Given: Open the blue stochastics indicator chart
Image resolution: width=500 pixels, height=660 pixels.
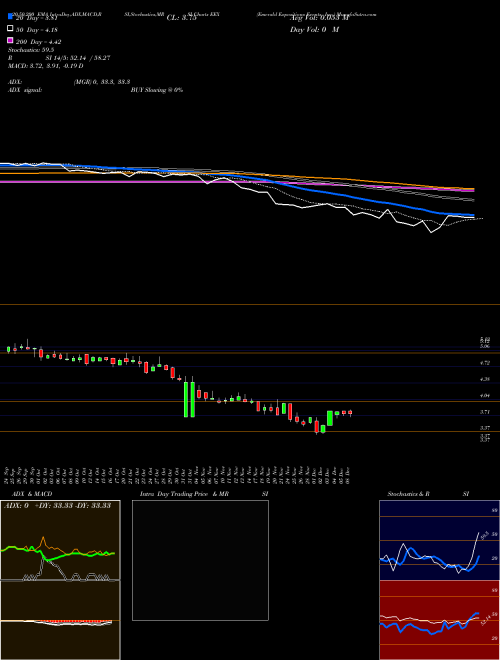Looking at the screenshot, I should [439, 540].
